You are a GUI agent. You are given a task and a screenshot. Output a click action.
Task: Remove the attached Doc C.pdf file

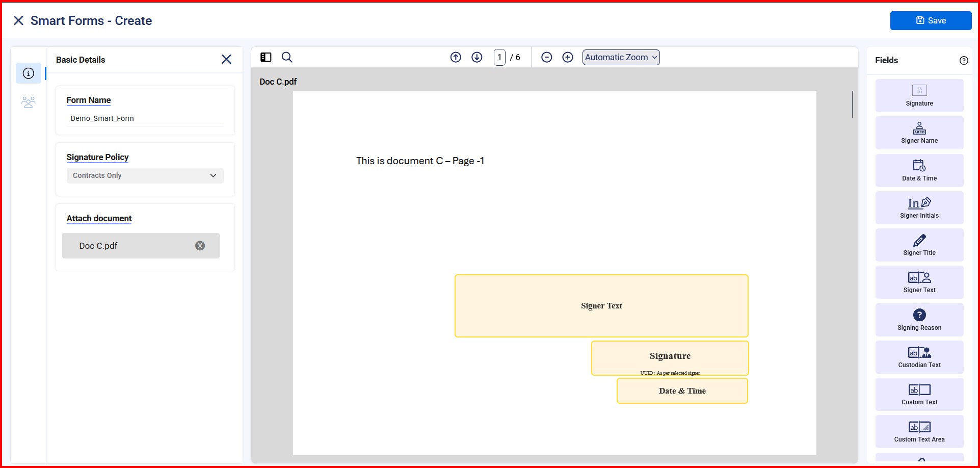tap(200, 246)
